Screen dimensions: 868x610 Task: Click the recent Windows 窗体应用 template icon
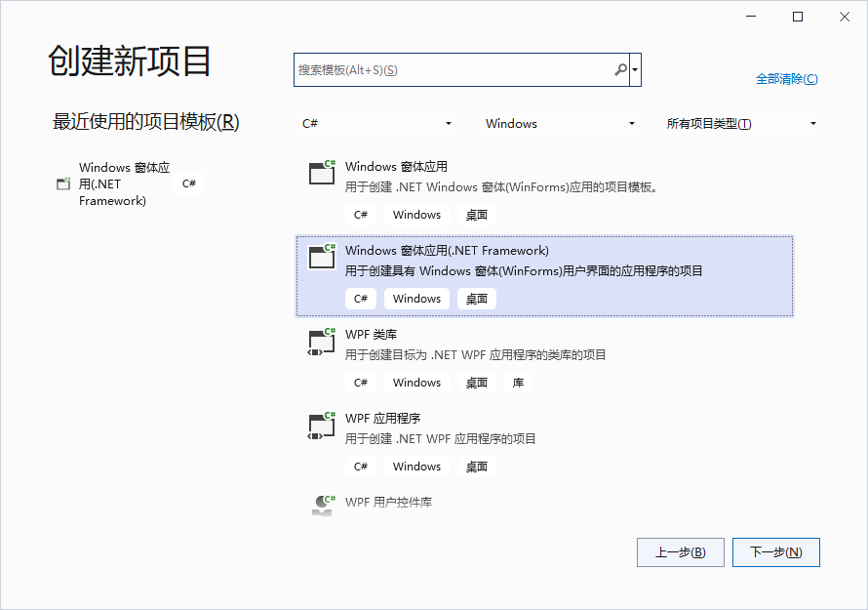63,183
